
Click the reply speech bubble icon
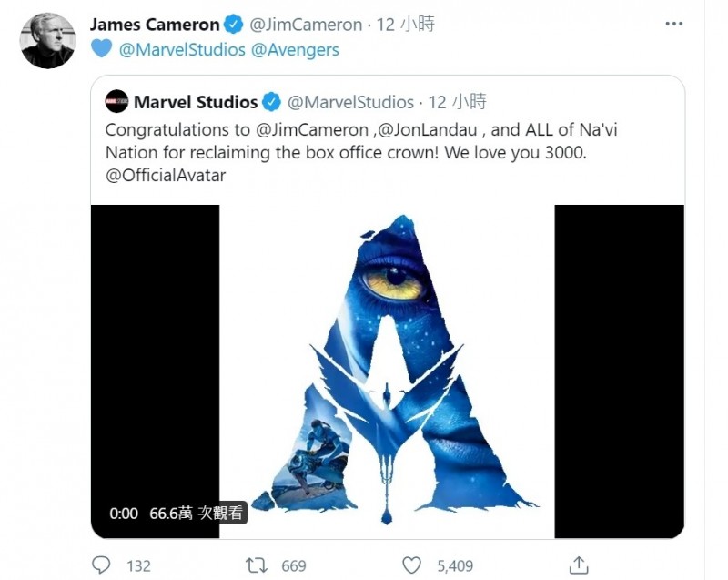(x=102, y=565)
